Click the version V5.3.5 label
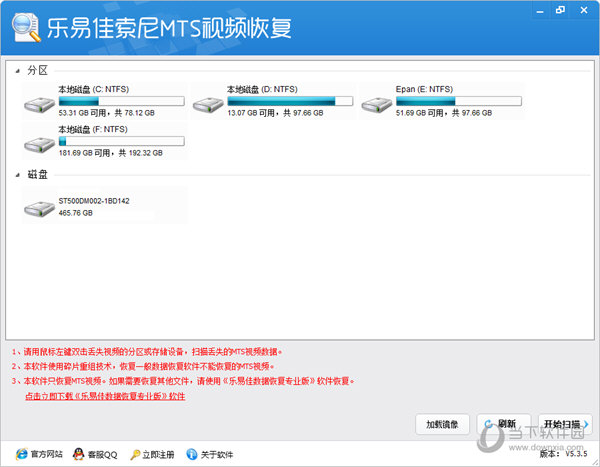 point(563,454)
